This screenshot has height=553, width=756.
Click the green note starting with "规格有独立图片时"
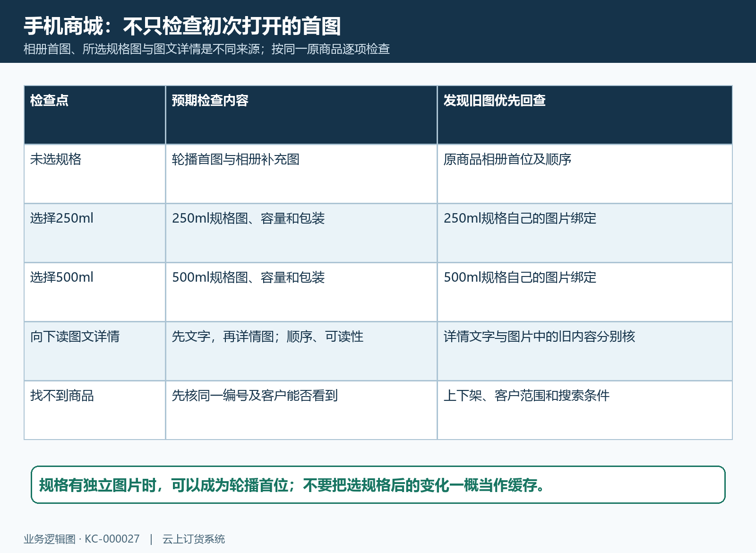point(378,485)
